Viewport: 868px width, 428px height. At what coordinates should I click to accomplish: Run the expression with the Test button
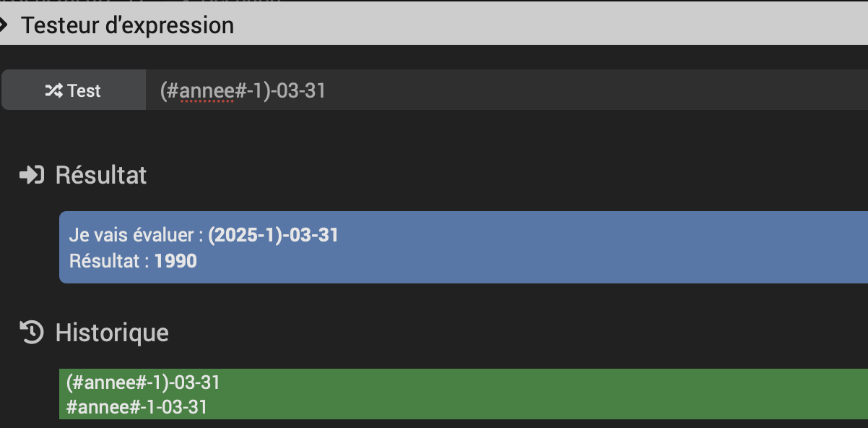pyautogui.click(x=74, y=90)
